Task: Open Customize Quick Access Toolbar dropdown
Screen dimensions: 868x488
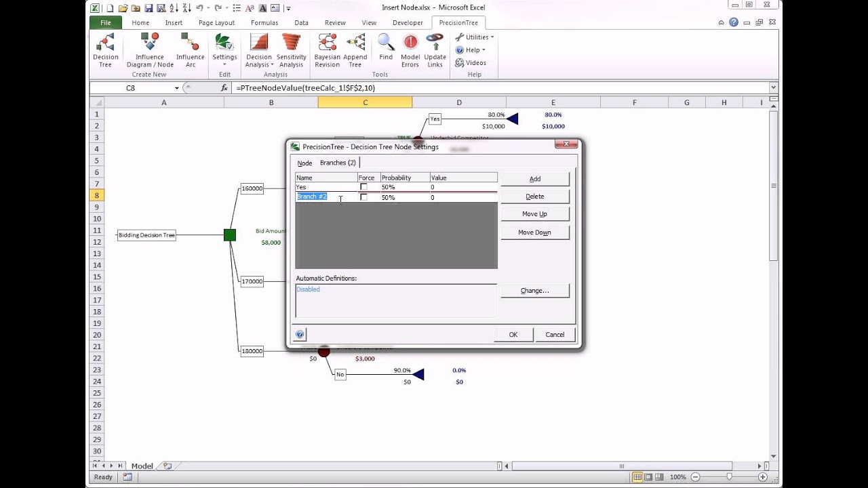Action: (x=288, y=8)
